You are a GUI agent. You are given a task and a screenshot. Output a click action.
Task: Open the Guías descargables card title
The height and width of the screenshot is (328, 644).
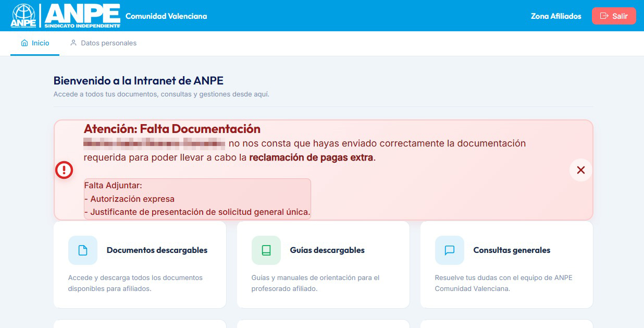[x=327, y=250]
